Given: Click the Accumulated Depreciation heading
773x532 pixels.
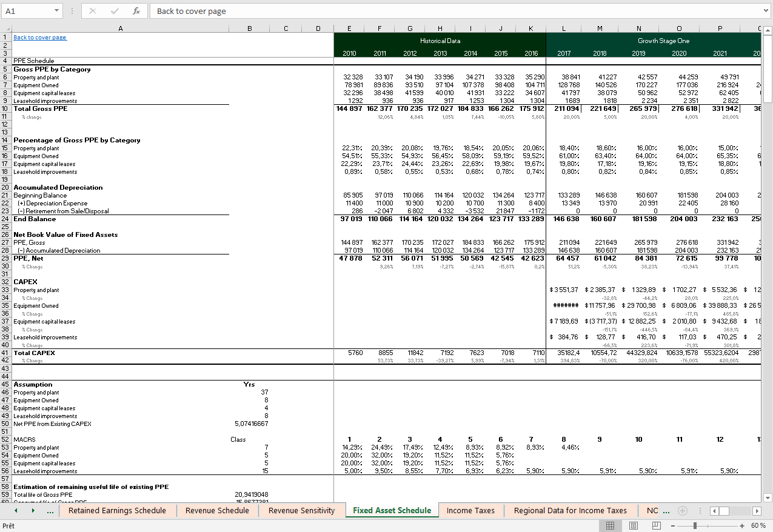Looking at the screenshot, I should [58, 187].
